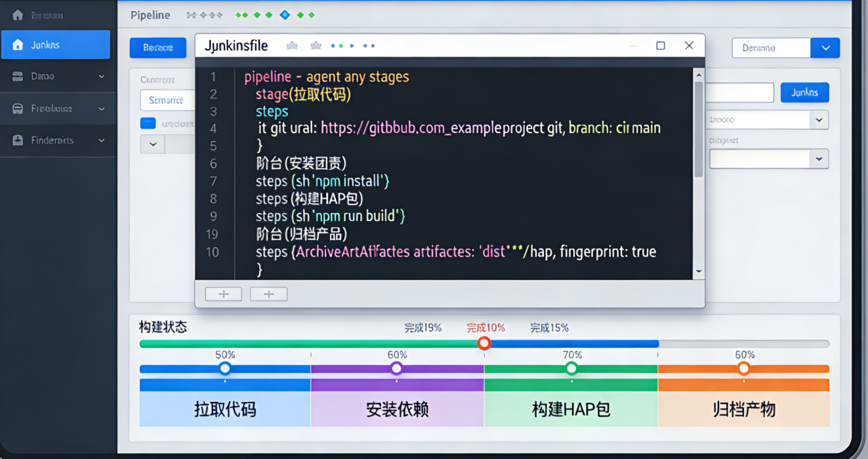Click the blue Junkns button on right

click(x=804, y=92)
